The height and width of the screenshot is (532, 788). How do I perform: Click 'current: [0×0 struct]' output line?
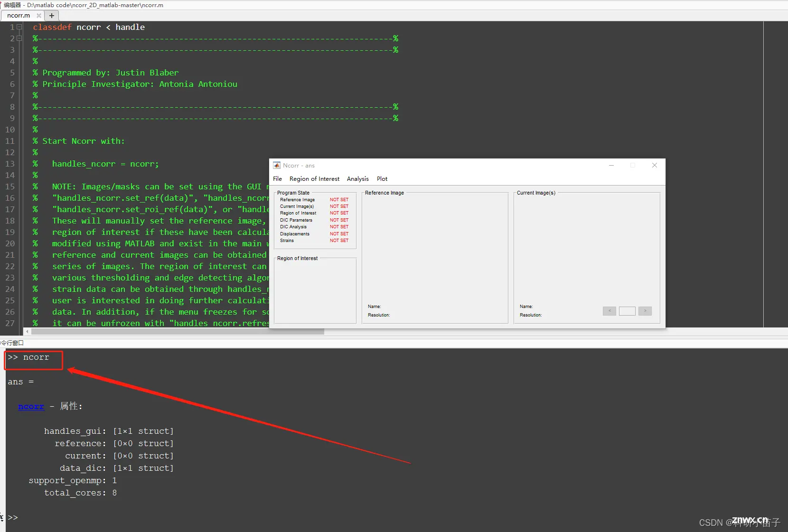(x=119, y=456)
